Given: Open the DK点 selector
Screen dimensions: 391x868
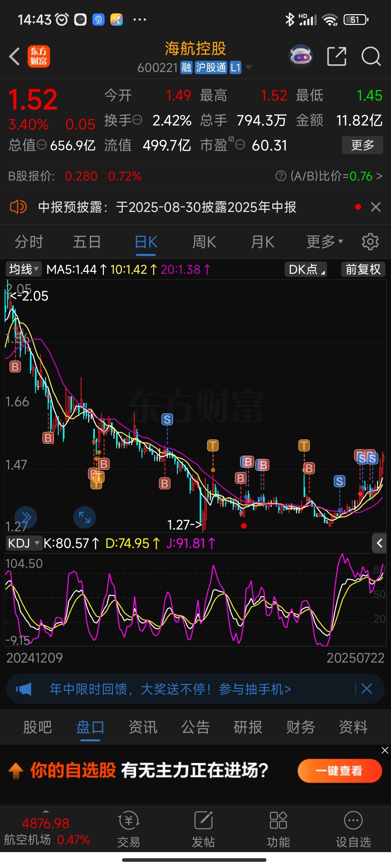Looking at the screenshot, I should point(306,269).
